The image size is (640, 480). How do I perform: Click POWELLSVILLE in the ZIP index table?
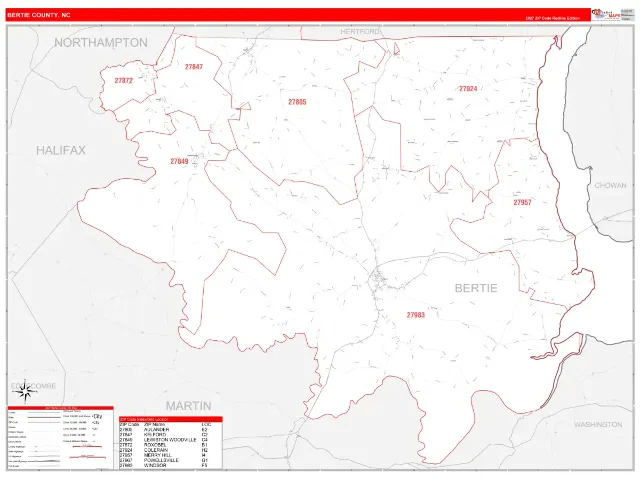(x=161, y=460)
